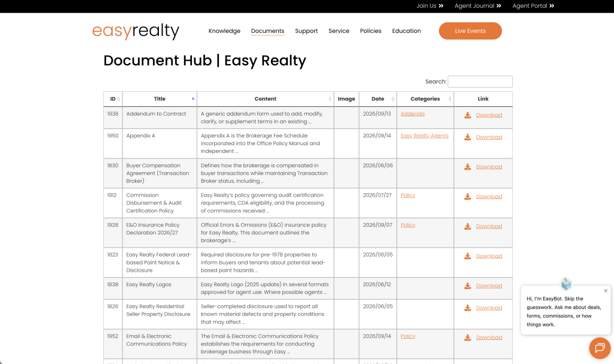Sort table by ID column

(x=113, y=99)
